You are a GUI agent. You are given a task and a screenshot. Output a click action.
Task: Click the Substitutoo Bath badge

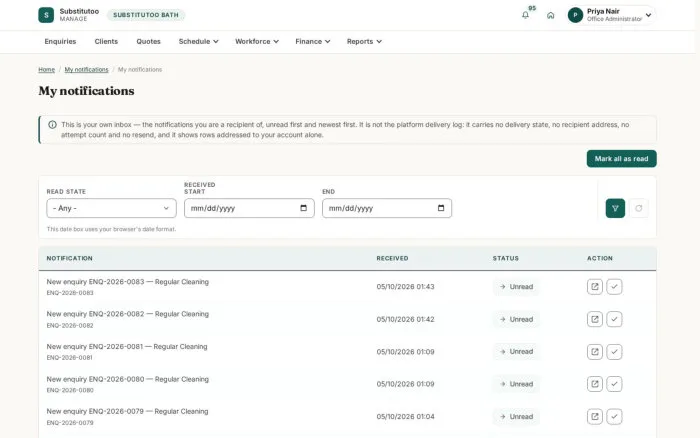[x=146, y=15]
